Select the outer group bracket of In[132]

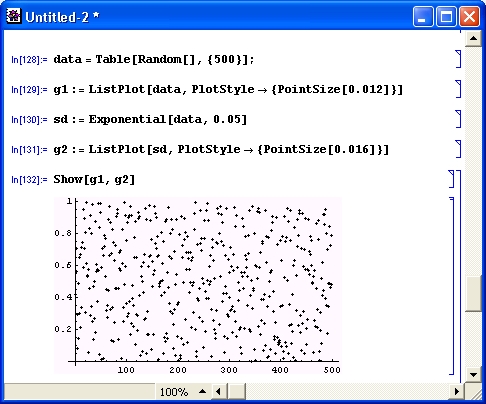(x=459, y=276)
